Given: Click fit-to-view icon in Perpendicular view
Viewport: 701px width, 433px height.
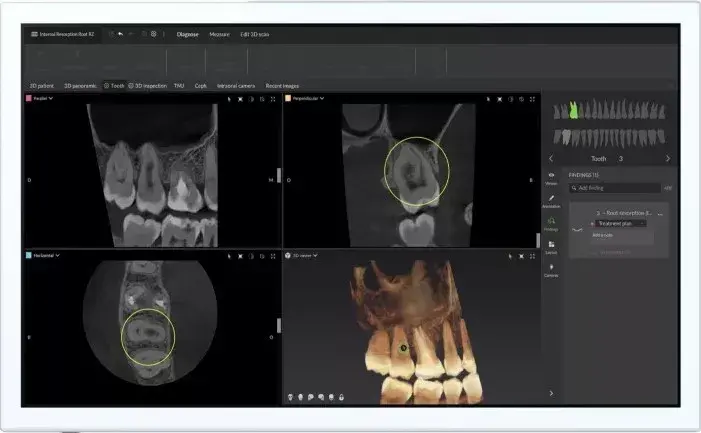Looking at the screenshot, I should coord(499,99).
